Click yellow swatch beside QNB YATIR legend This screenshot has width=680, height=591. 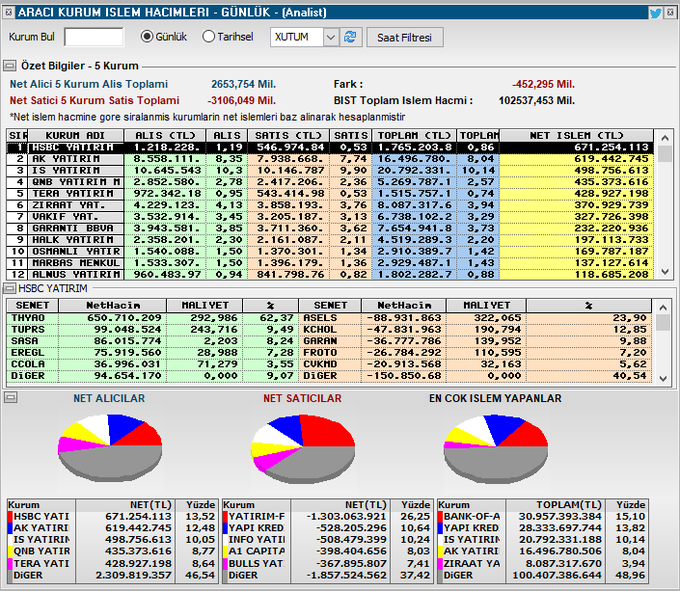pos(10,552)
